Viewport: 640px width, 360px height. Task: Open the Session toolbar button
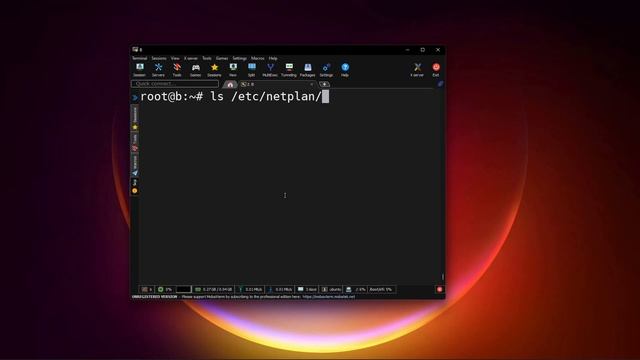click(140, 70)
